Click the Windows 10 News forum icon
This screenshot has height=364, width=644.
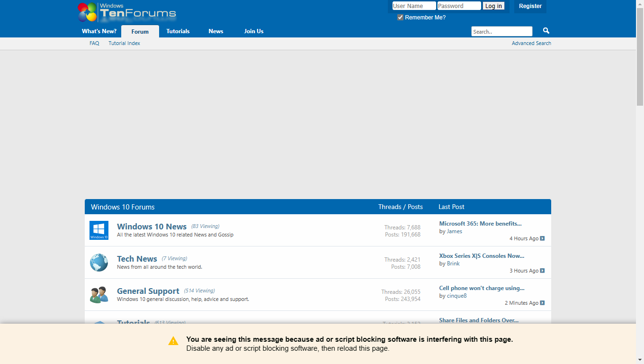click(98, 230)
